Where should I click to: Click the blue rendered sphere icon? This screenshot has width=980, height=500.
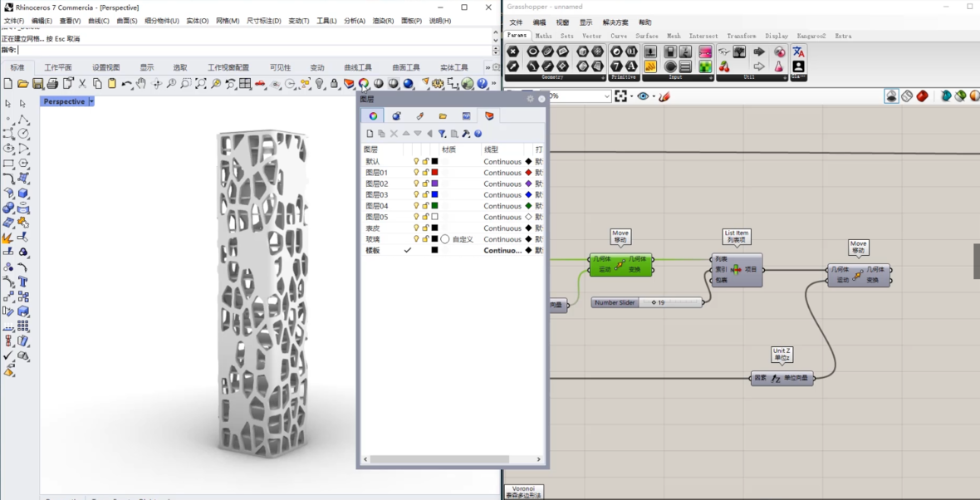click(x=408, y=83)
